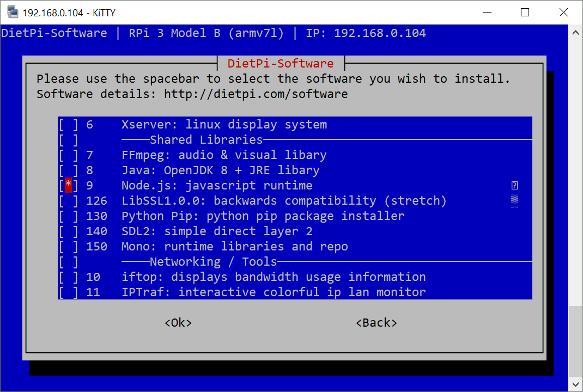Click the 'Java: OpenJDK 8 + JRE libary' text
This screenshot has height=392, width=583.
point(221,170)
